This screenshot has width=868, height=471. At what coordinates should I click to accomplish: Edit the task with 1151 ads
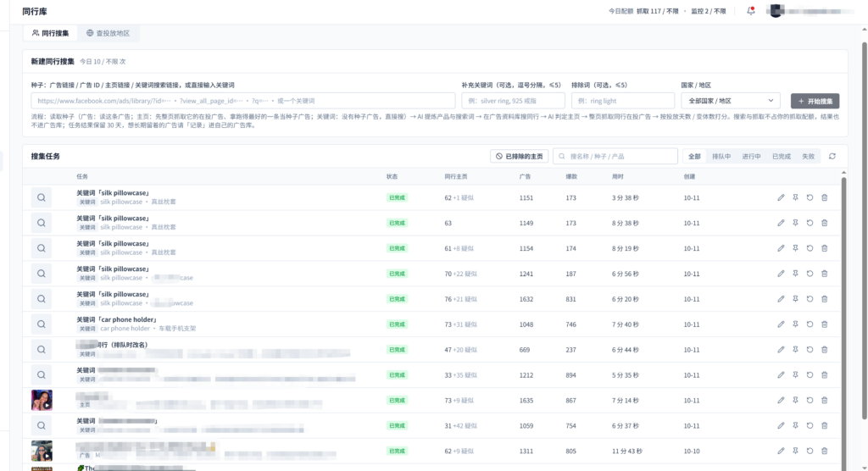coord(781,197)
